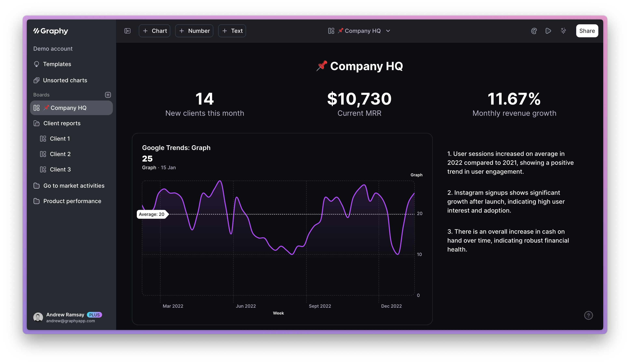The height and width of the screenshot is (364, 630).
Task: Open help question mark icon
Action: [x=588, y=315]
